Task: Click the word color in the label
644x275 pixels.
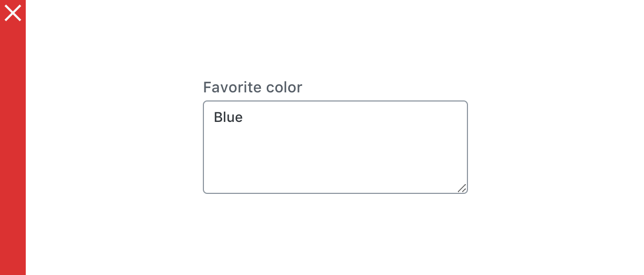Action: tap(284, 87)
